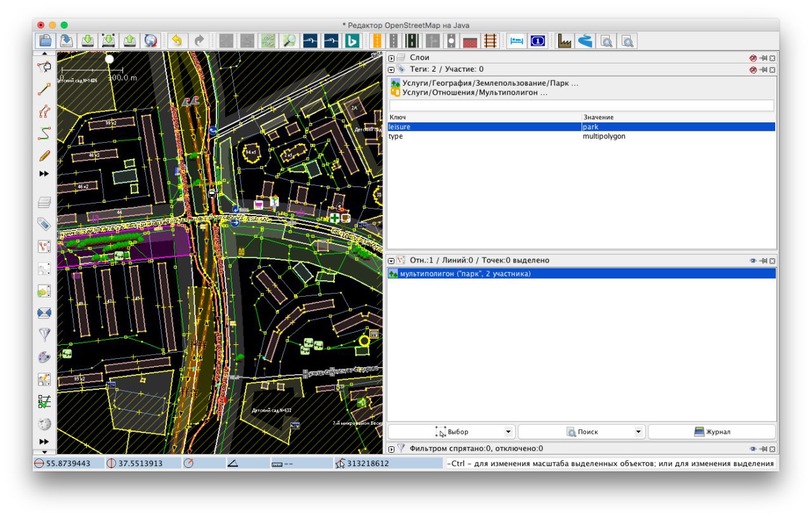Apply the blue route shield preset
Viewport: 812px width, 518px height.
537,41
